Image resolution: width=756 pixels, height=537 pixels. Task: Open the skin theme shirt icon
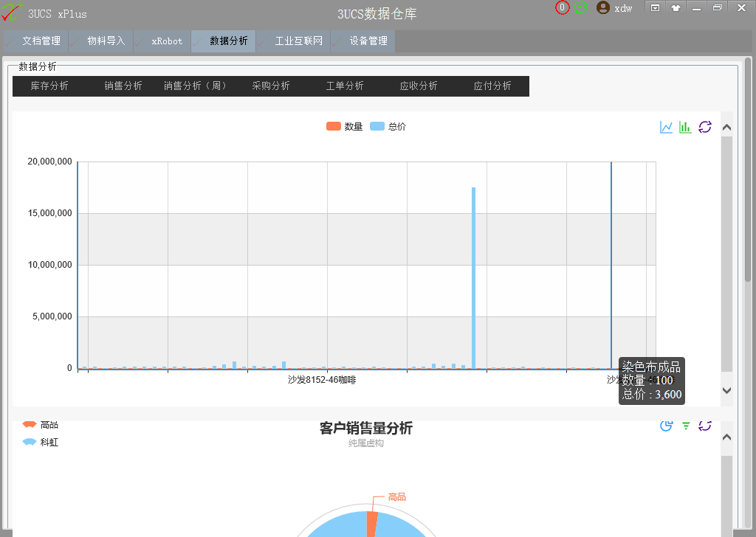click(676, 7)
